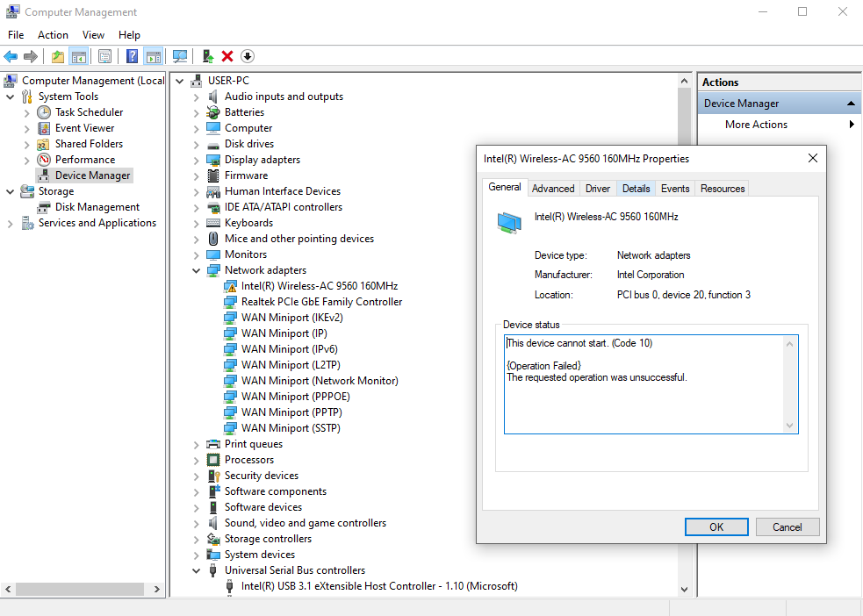The width and height of the screenshot is (863, 616).
Task: Click the Update driver toolbar icon
Action: pyautogui.click(x=207, y=55)
